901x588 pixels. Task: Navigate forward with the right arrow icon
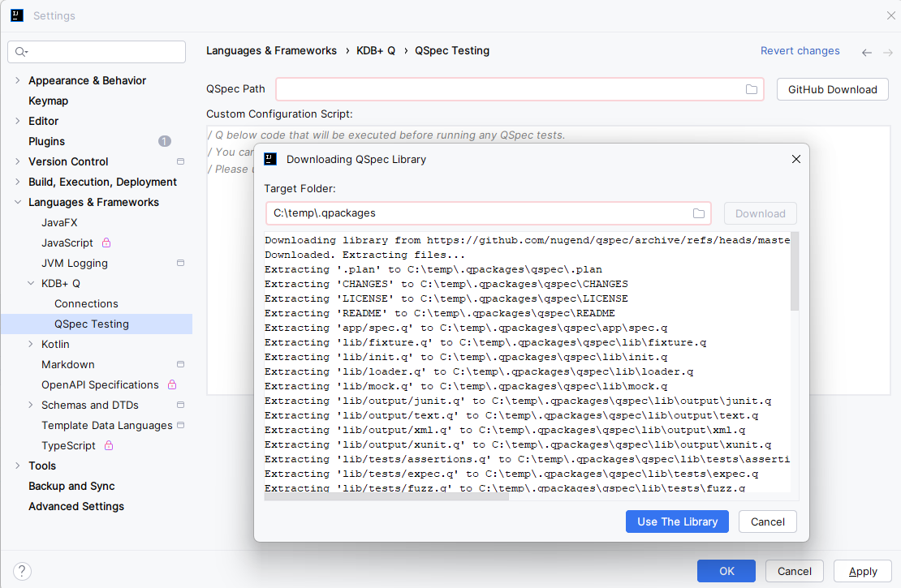pos(888,52)
